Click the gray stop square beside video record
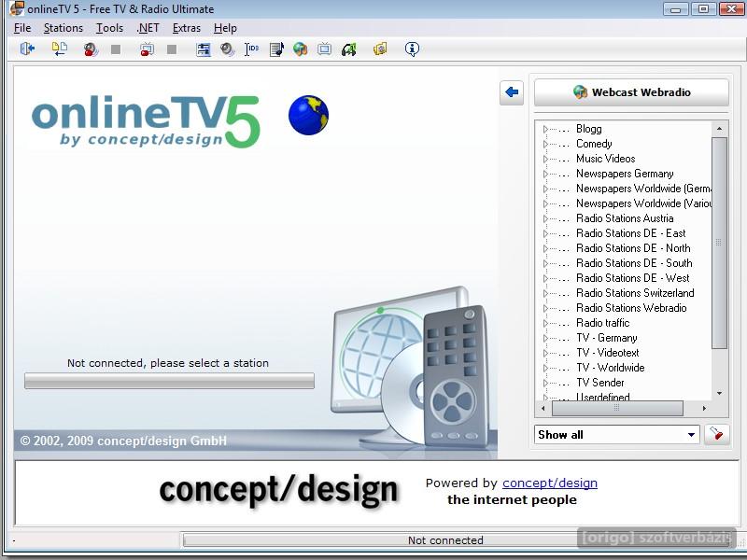Screen dimensions: 747x560 point(172,49)
